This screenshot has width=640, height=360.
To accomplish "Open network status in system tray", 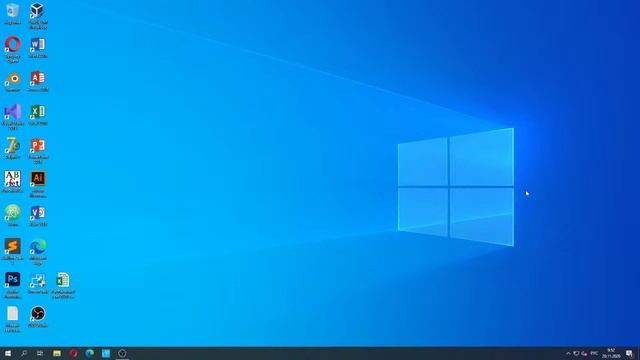I will (x=576, y=353).
